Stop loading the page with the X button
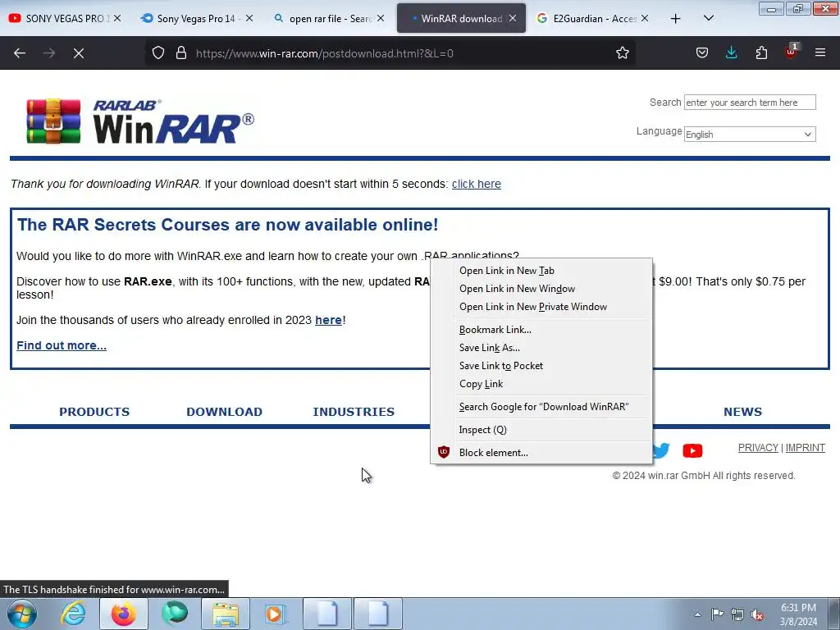 [79, 53]
